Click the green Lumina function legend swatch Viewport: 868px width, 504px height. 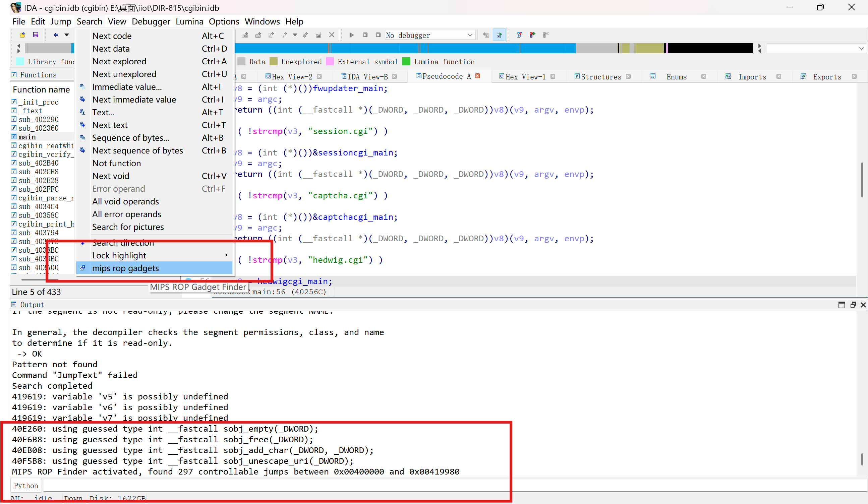click(x=406, y=62)
